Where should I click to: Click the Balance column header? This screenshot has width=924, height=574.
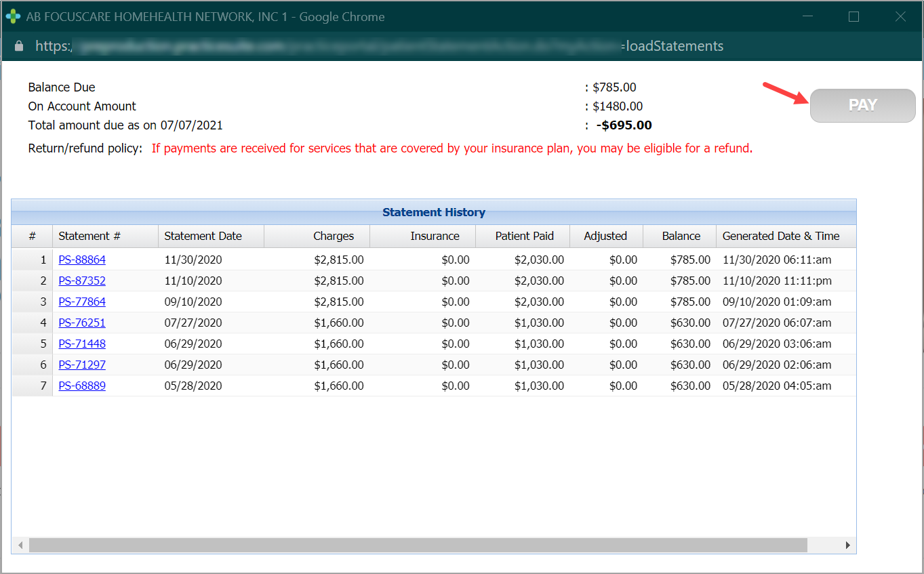[681, 236]
